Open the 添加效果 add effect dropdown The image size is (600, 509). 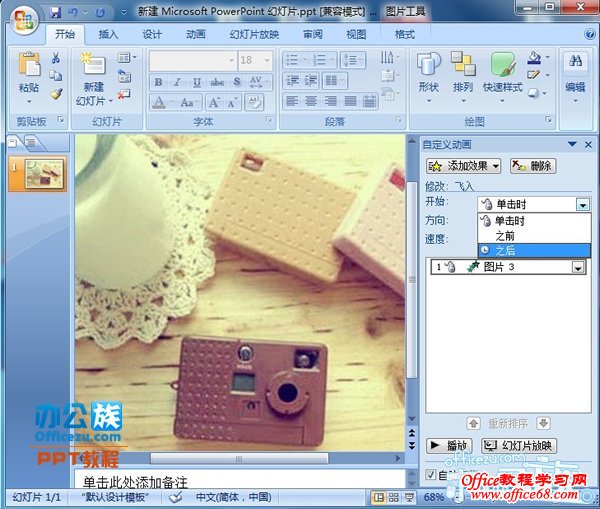pos(463,166)
